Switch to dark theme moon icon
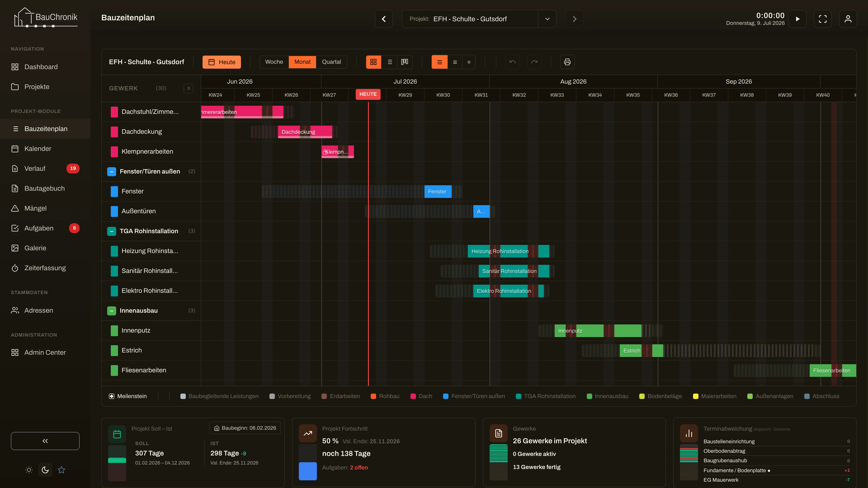Screen dimensions: 868x488 (x=45, y=470)
